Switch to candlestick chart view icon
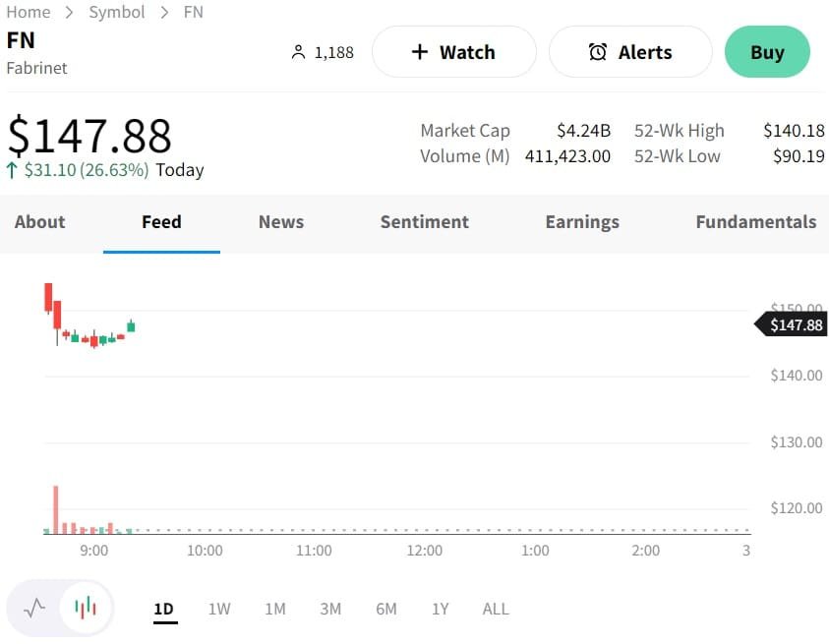The height and width of the screenshot is (644, 829). click(87, 609)
